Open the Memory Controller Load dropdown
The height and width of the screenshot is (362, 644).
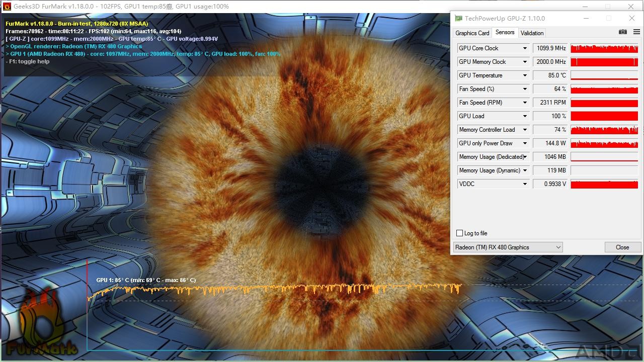525,130
